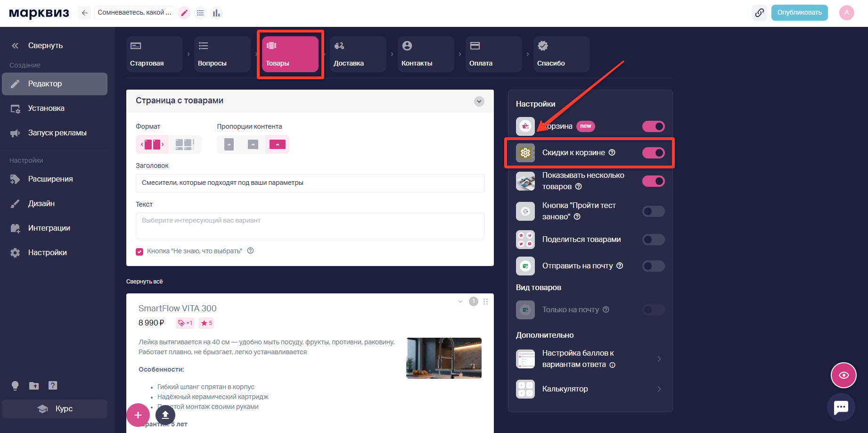Copy the quiz link using the chain icon
Image resolution: width=868 pixels, height=433 pixels.
[x=759, y=13]
